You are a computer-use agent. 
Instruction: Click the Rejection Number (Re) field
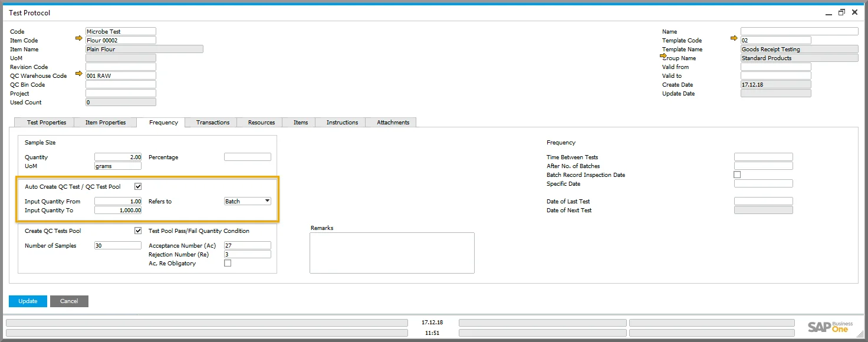pos(248,254)
